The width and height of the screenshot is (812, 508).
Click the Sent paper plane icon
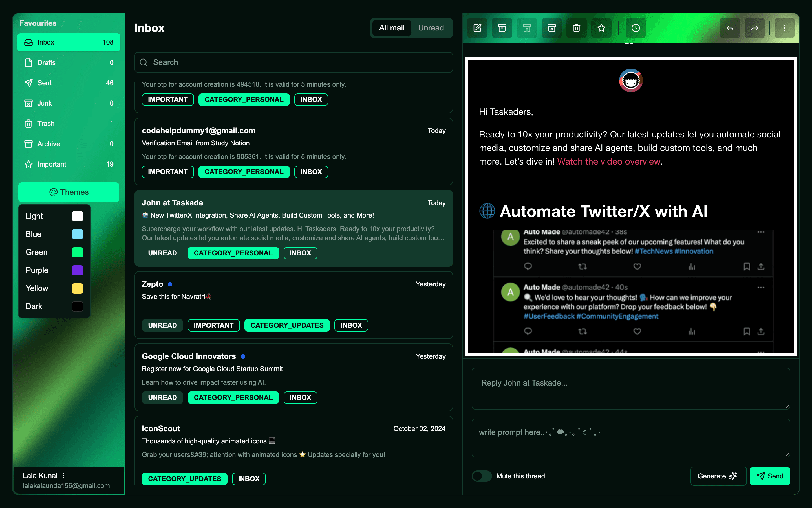[28, 83]
